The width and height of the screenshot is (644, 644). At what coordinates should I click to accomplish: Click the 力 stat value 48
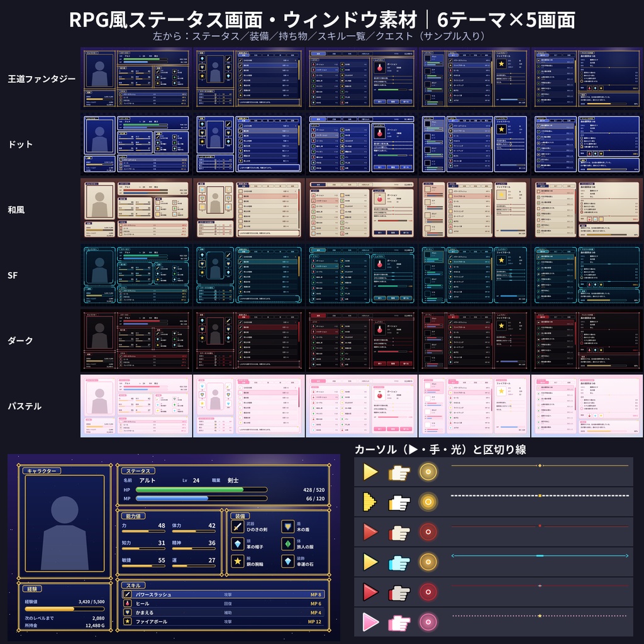[x=162, y=525]
